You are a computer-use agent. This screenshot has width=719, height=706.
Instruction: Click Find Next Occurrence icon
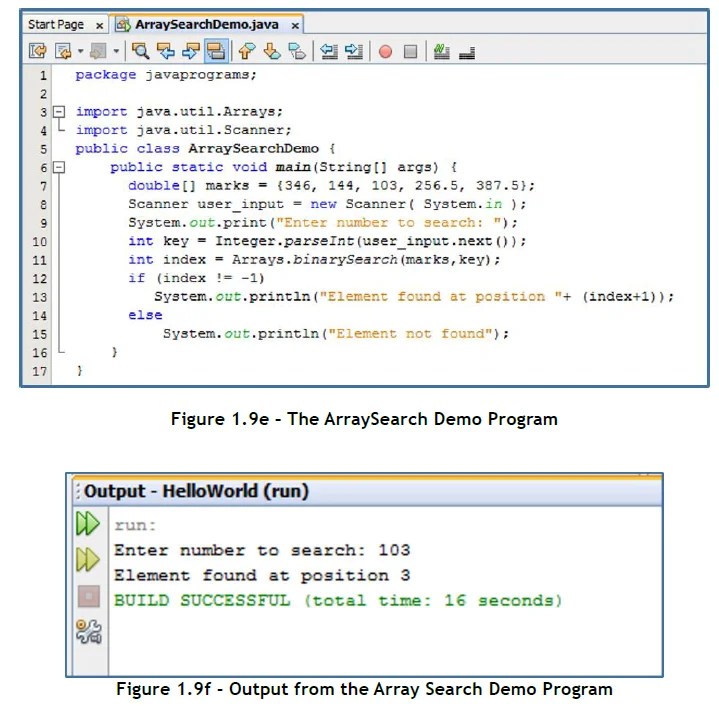click(x=190, y=51)
